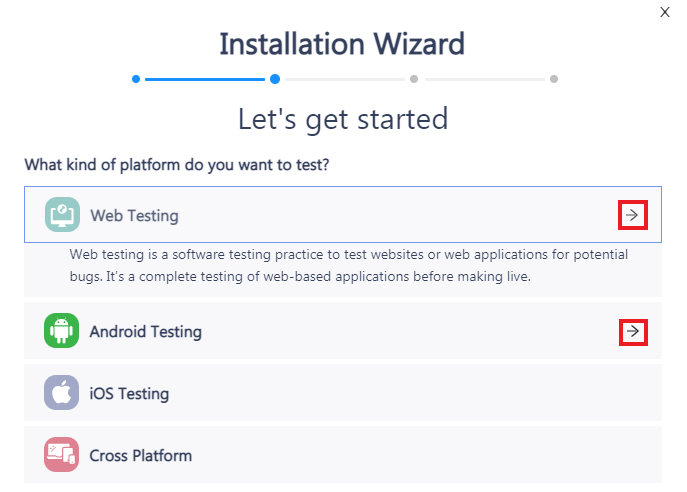Pick the Cross Platform option label
687x492 pixels.
pyautogui.click(x=140, y=455)
